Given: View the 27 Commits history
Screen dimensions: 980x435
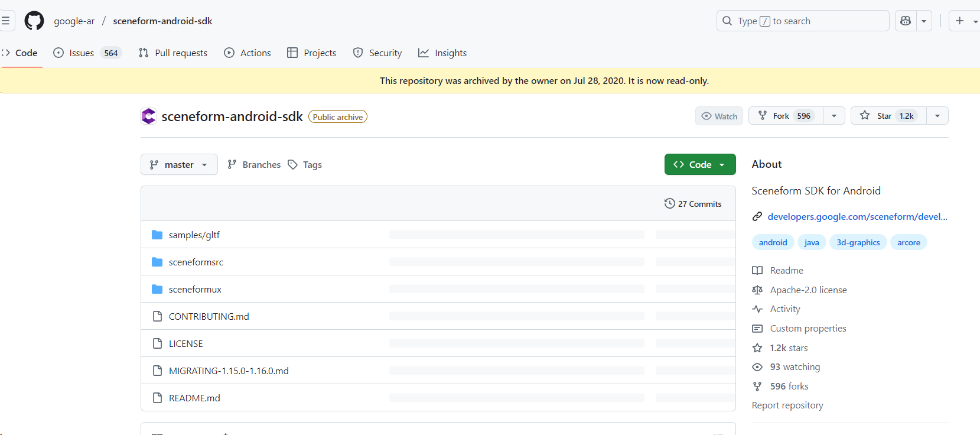Looking at the screenshot, I should pyautogui.click(x=693, y=203).
